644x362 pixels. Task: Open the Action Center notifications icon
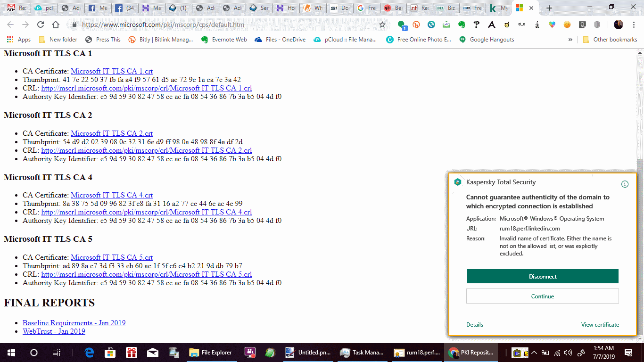click(628, 353)
